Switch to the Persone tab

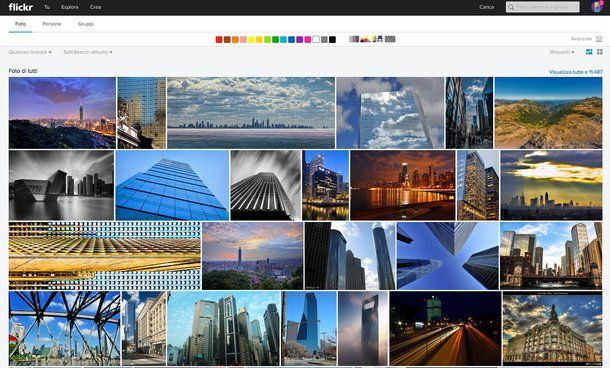[x=52, y=24]
